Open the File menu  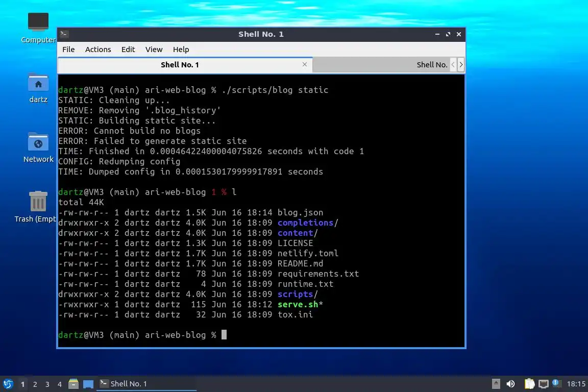68,50
